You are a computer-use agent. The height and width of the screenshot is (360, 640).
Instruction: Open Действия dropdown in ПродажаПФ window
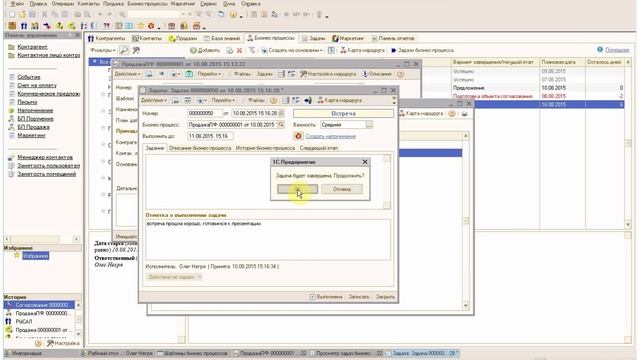(x=127, y=74)
